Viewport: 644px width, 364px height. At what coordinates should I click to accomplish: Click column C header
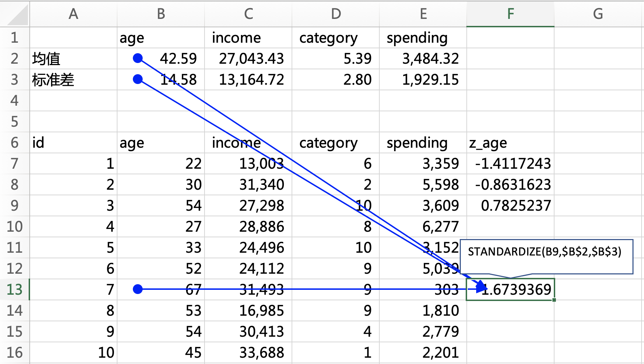coord(248,14)
